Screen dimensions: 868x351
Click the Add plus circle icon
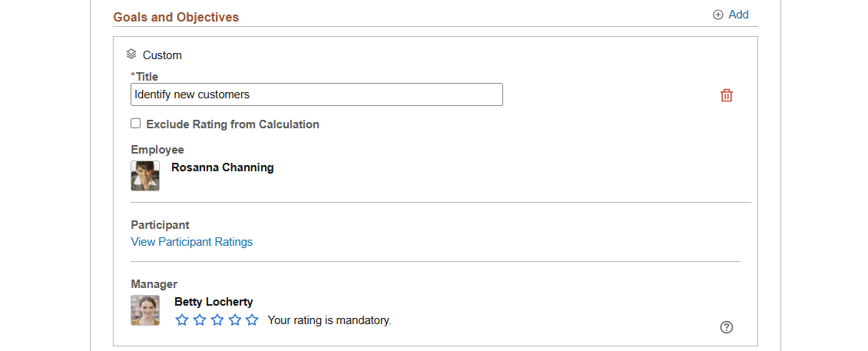pos(718,15)
